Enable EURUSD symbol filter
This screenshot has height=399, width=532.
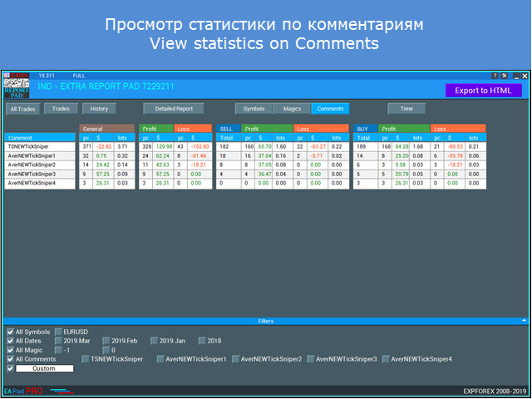point(59,332)
